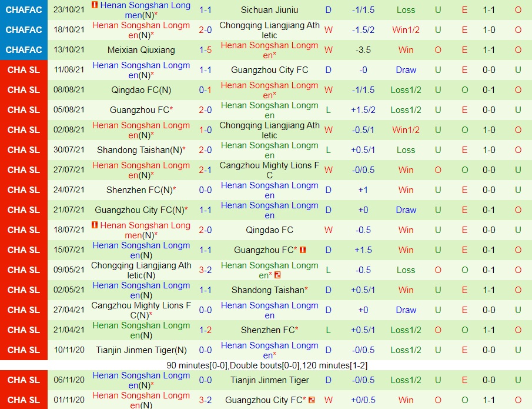532x409 pixels.
Task: Click the D outcome on the 21/07/21 row
Action: (x=328, y=210)
